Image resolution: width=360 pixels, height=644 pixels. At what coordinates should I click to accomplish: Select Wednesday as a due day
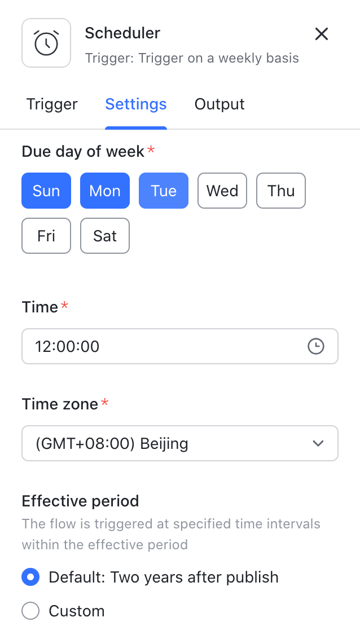(x=222, y=191)
